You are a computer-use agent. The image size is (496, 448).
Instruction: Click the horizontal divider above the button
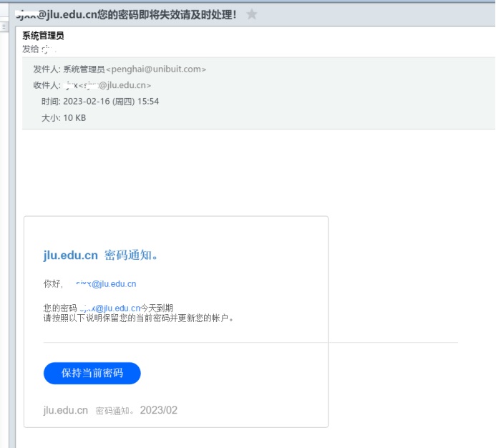click(251, 342)
